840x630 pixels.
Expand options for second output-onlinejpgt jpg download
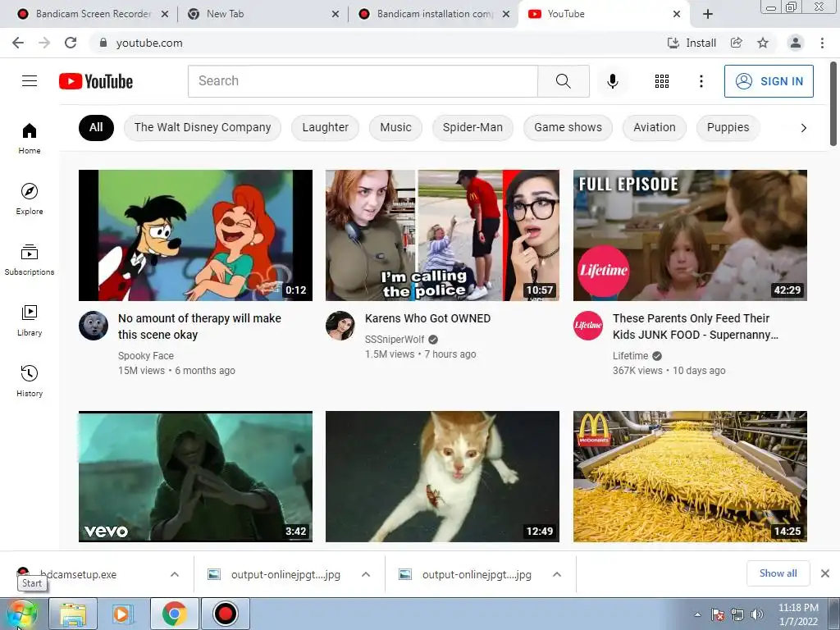tap(557, 574)
